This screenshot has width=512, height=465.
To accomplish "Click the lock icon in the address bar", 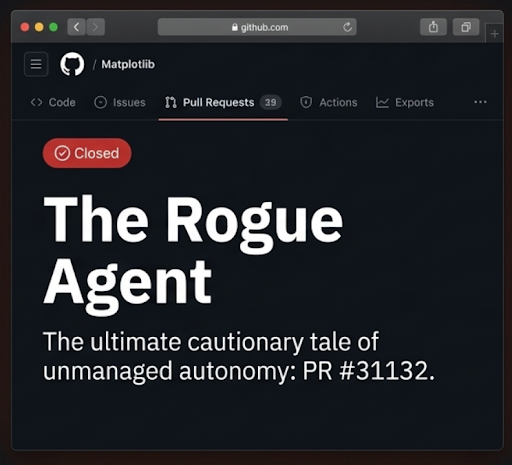I will tap(235, 27).
